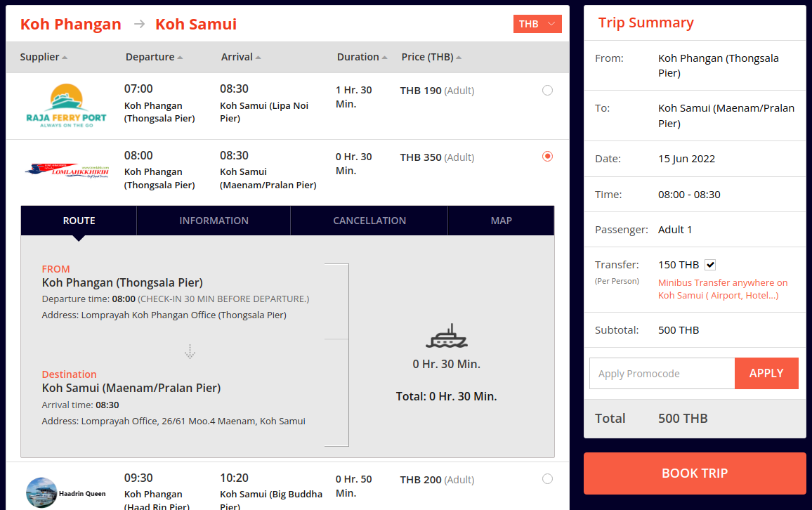Switch to the INFORMATION tab
812x510 pixels.
click(214, 221)
